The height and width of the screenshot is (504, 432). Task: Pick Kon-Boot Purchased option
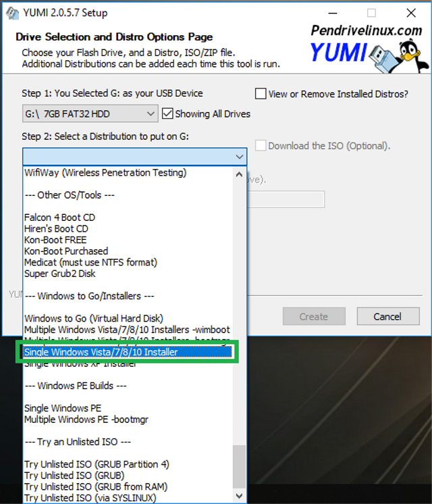(x=66, y=251)
